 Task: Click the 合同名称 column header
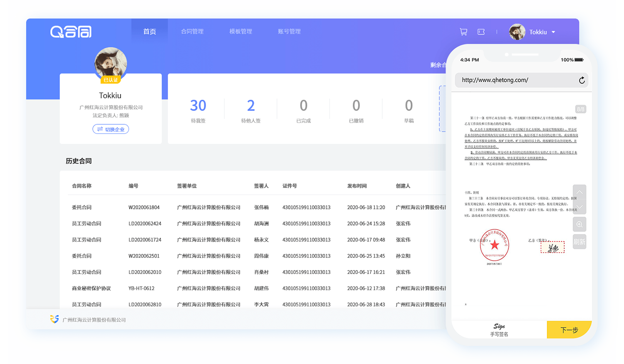82,186
